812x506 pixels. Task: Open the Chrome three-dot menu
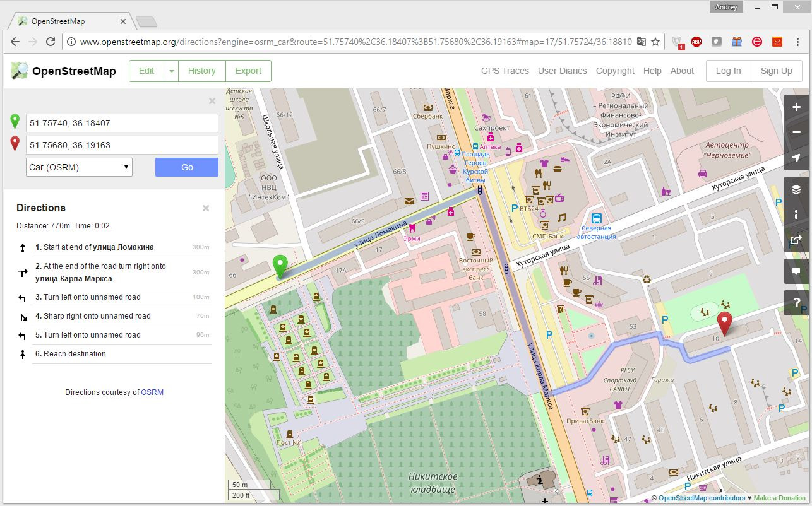tap(798, 42)
